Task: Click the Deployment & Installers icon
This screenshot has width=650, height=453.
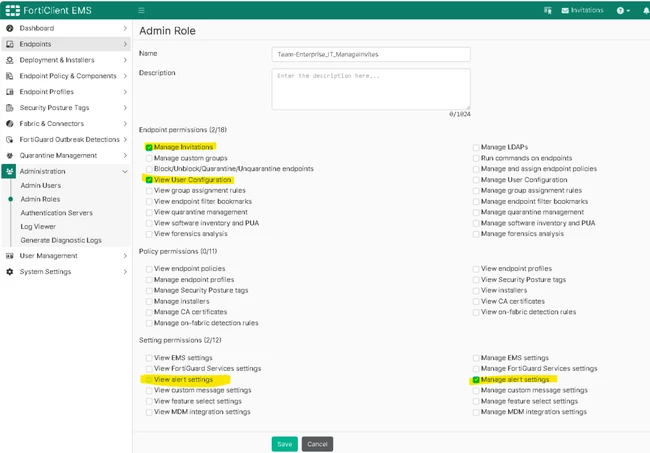Action: (10, 60)
